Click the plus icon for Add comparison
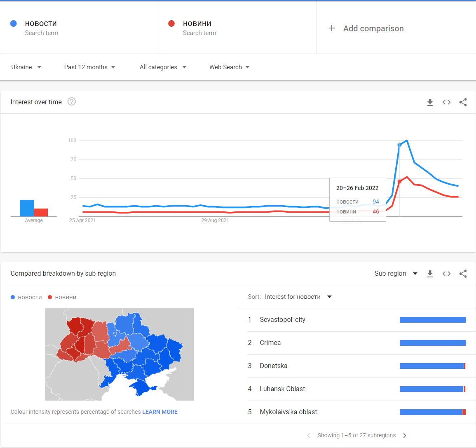Screen dimensions: 476x448 coord(332,28)
